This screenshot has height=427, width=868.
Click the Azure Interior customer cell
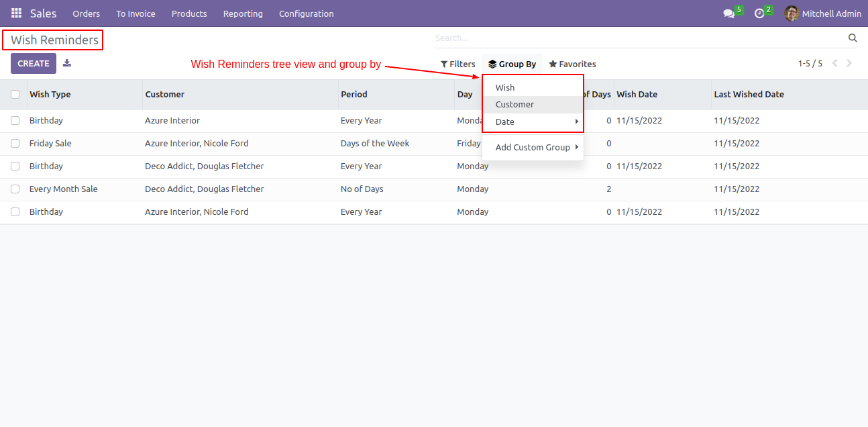click(x=172, y=121)
